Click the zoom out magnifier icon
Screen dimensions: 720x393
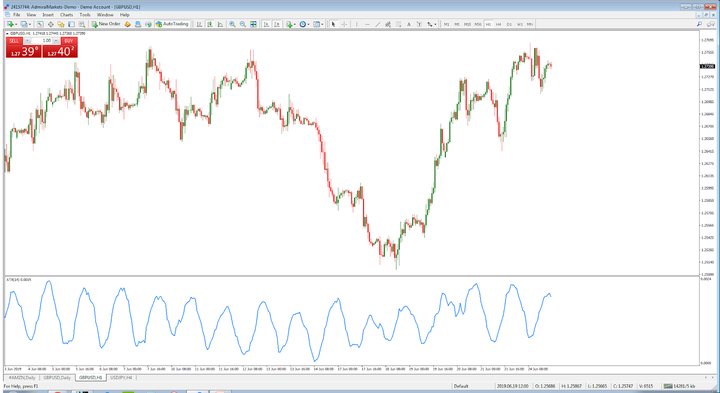243,24
